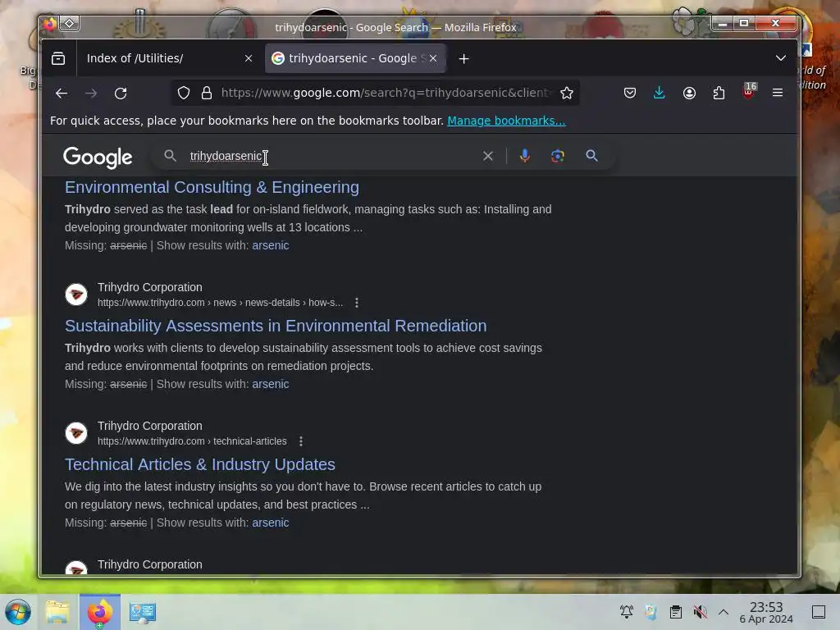Switch to Index of /Utilities/ tab

coord(167,58)
